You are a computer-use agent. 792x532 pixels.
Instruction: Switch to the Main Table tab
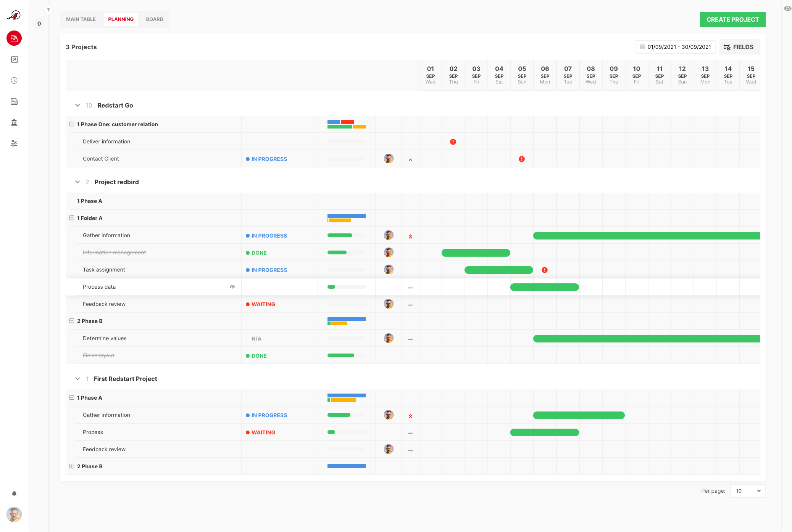pos(81,19)
